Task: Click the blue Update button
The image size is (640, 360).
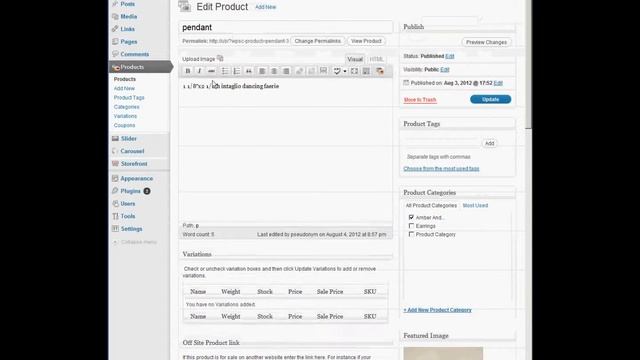Action: 490,100
